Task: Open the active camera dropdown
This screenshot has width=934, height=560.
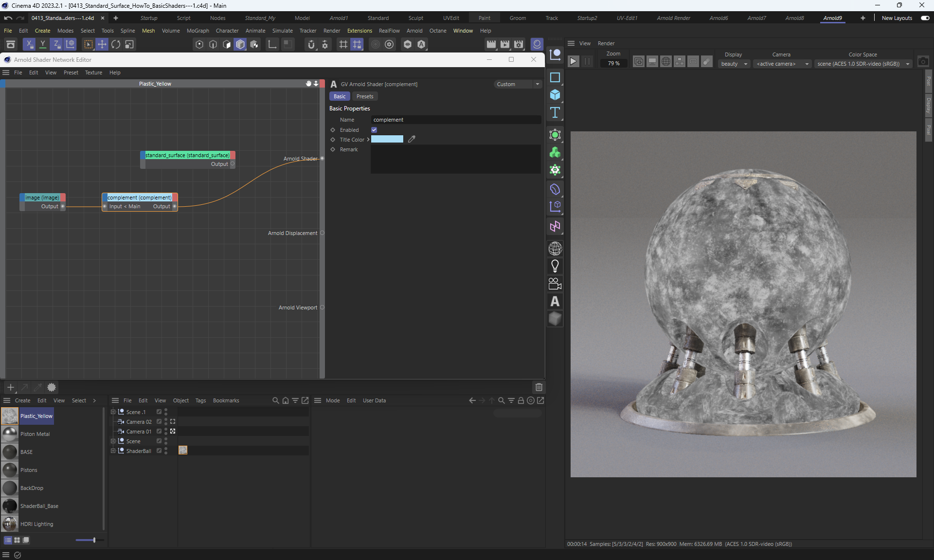Action: (782, 64)
